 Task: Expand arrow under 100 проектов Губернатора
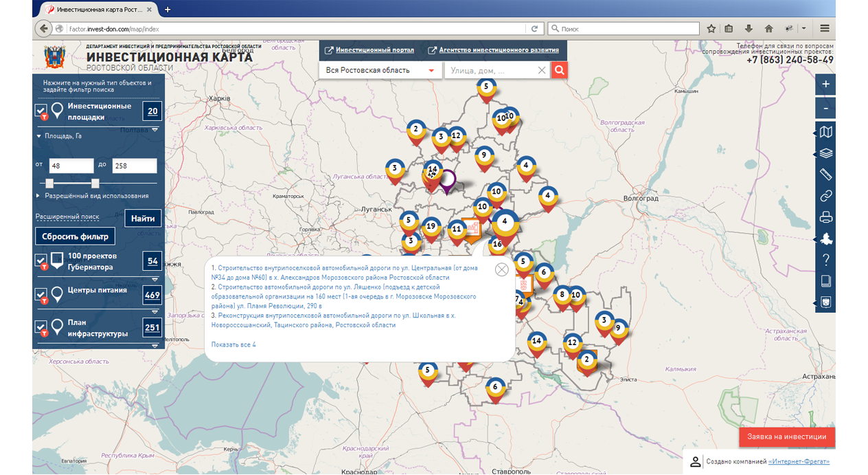[155, 279]
